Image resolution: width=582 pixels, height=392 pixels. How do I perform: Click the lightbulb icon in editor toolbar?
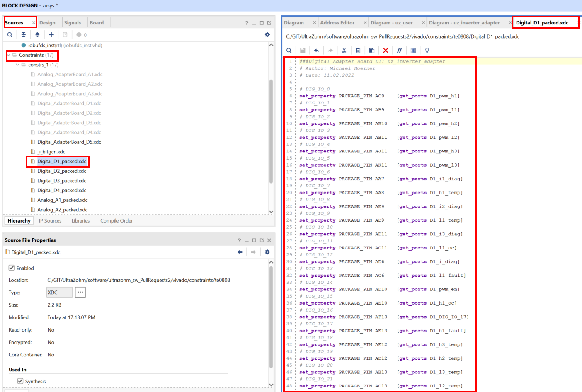427,51
